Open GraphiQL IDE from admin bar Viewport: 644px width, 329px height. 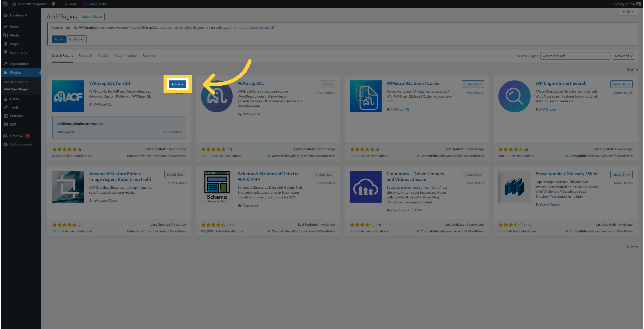point(95,4)
